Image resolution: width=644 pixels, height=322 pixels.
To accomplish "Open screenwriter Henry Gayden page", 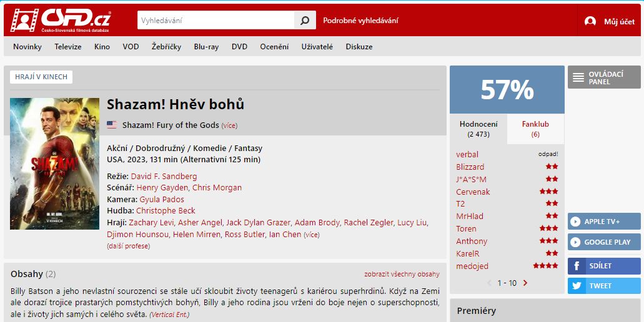I will click(x=162, y=188).
